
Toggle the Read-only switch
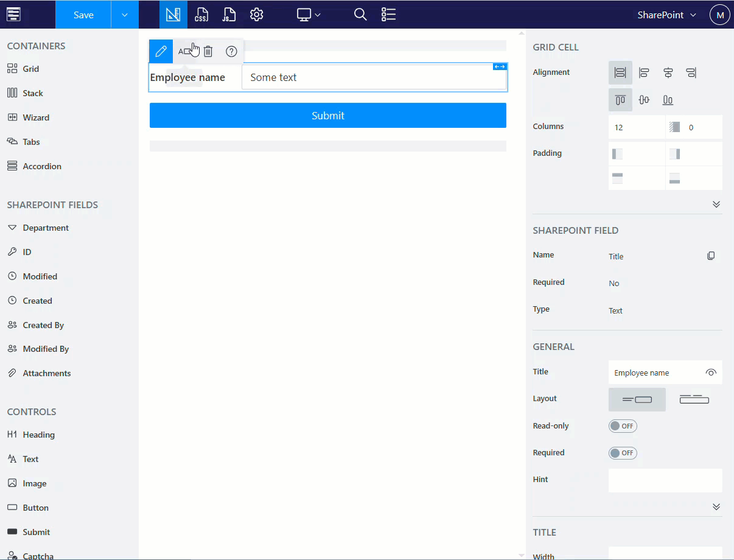tap(623, 426)
